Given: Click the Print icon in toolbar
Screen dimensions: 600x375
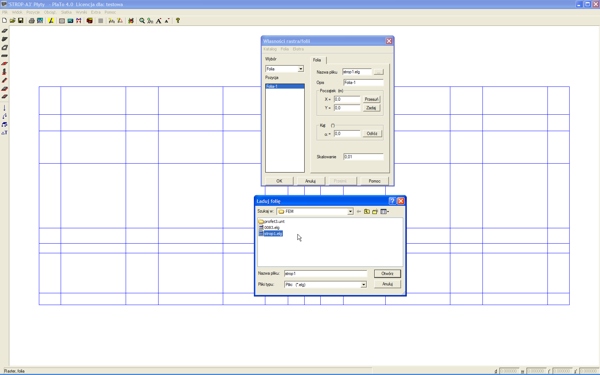Looking at the screenshot, I should [32, 21].
